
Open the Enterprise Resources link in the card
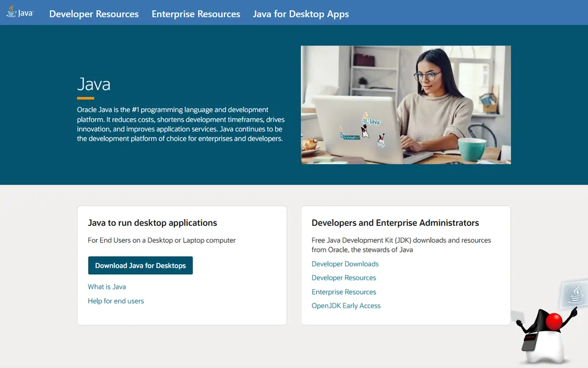point(344,292)
